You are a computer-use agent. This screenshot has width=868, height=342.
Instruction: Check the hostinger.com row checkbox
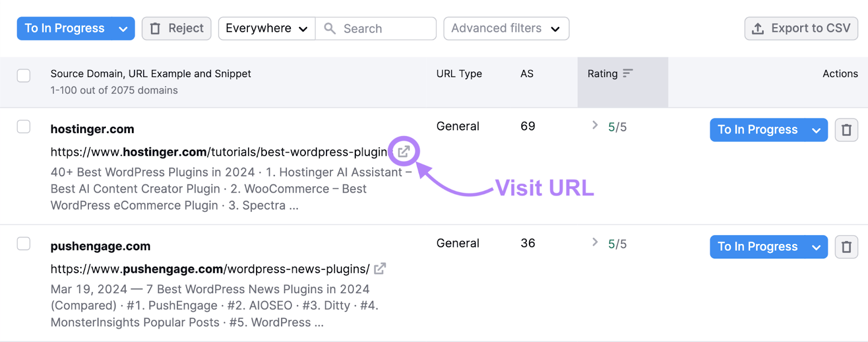[24, 126]
